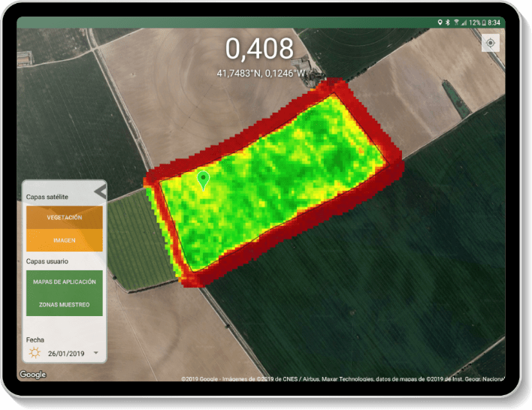Select the Zonas Muestreo user layer

point(64,304)
